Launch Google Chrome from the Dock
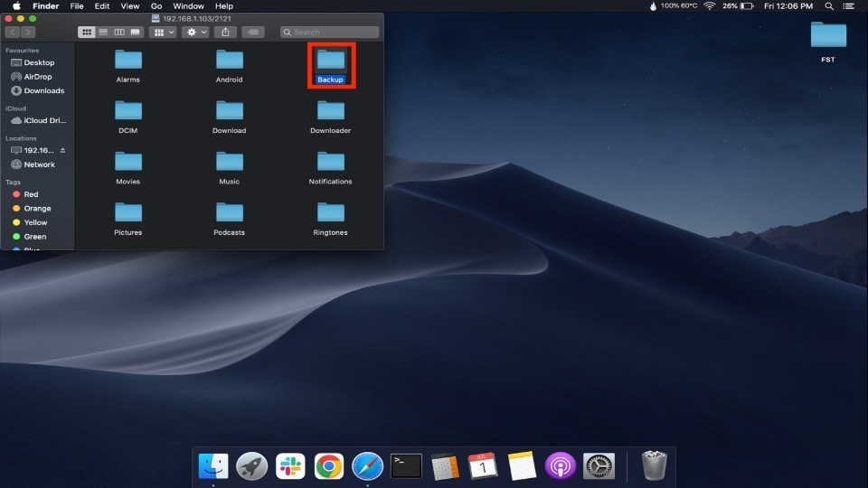This screenshot has height=488, width=868. point(329,466)
